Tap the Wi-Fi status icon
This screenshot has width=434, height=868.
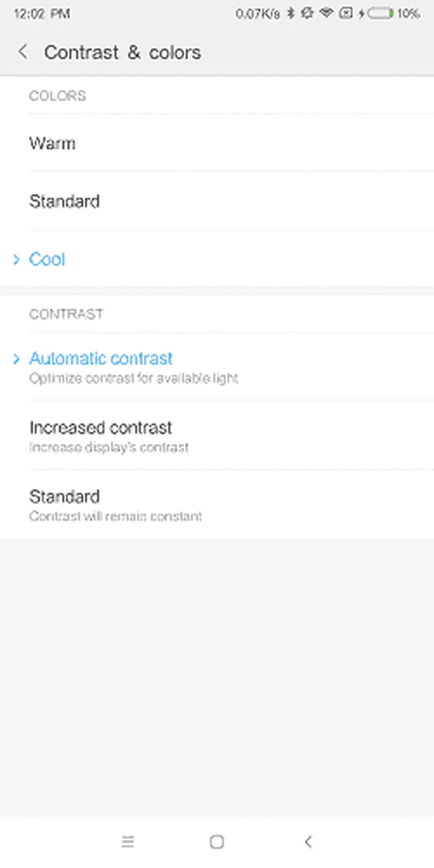point(326,14)
